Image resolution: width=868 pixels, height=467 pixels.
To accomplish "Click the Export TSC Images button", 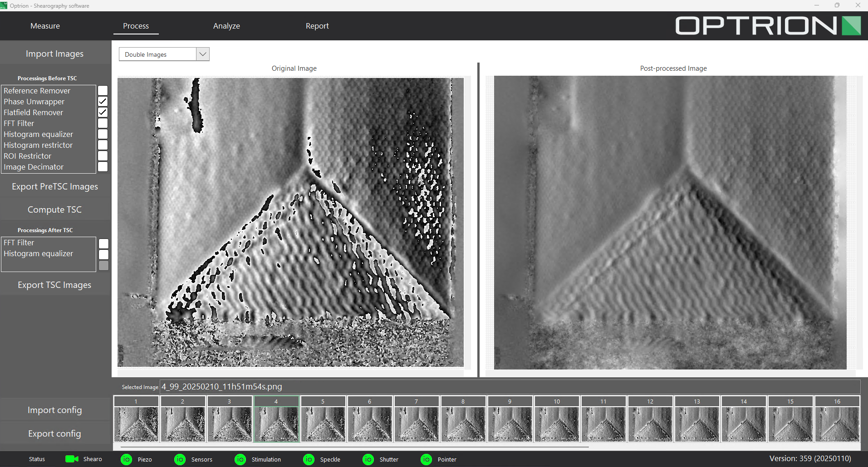I will pyautogui.click(x=55, y=285).
